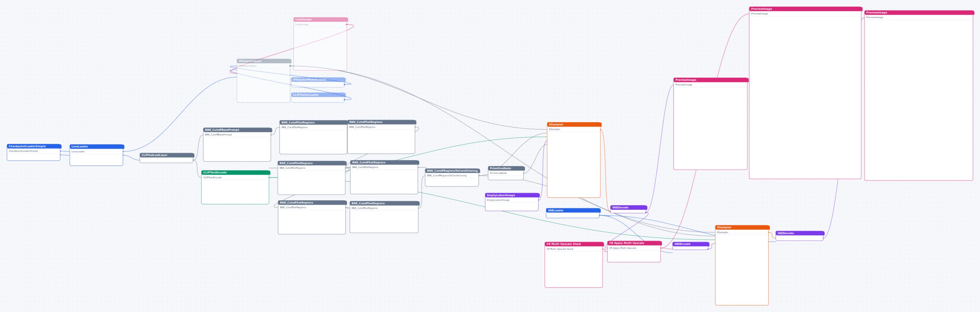The height and width of the screenshot is (312, 980).
Task: Click the LoraLoader node header
Action: pyautogui.click(x=96, y=147)
